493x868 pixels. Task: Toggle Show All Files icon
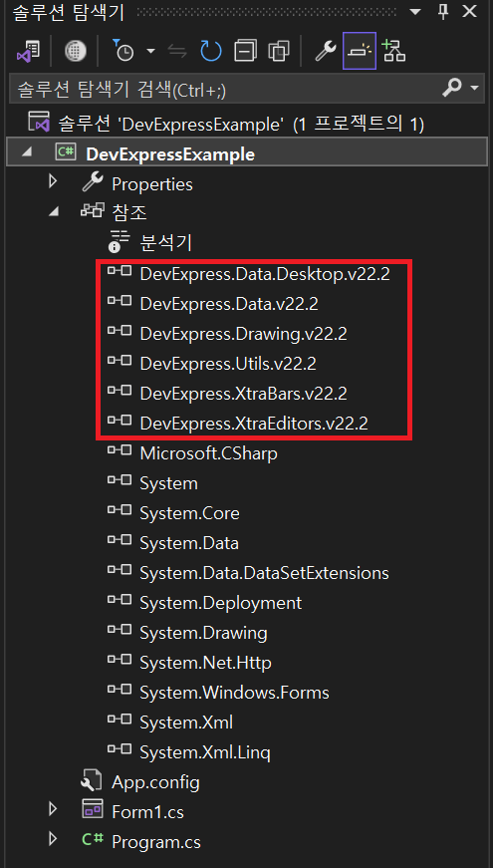[278, 52]
